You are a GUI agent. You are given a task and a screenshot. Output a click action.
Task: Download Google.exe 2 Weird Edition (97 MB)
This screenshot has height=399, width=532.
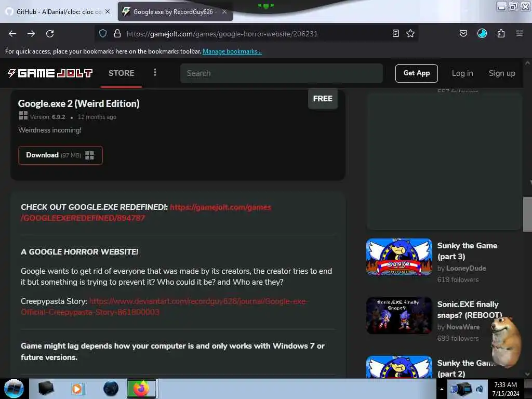60,155
